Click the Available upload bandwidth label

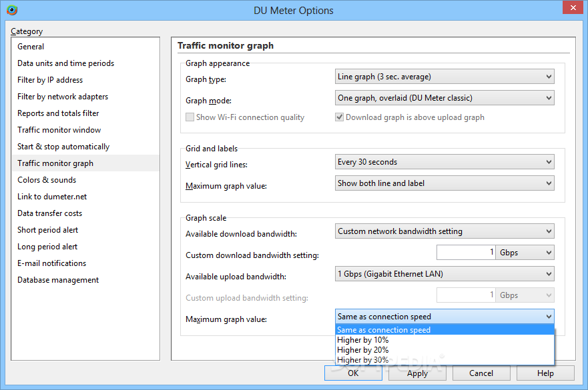tap(236, 277)
